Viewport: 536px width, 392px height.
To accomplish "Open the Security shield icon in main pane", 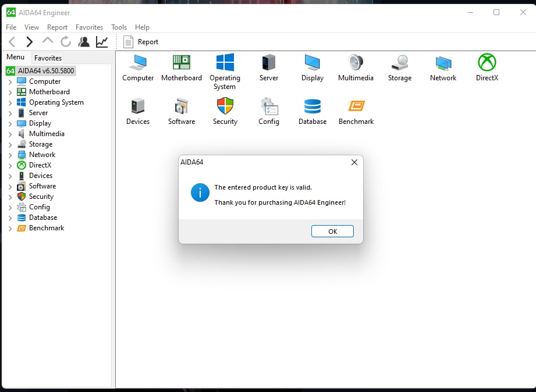I will [x=225, y=106].
